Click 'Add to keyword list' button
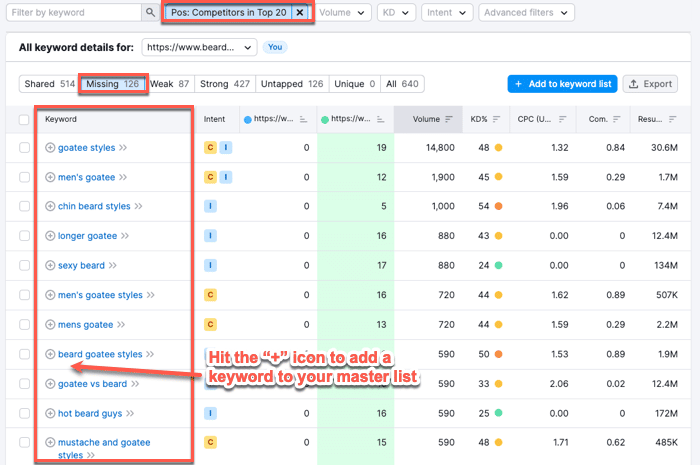This screenshot has width=700, height=465. pyautogui.click(x=561, y=84)
